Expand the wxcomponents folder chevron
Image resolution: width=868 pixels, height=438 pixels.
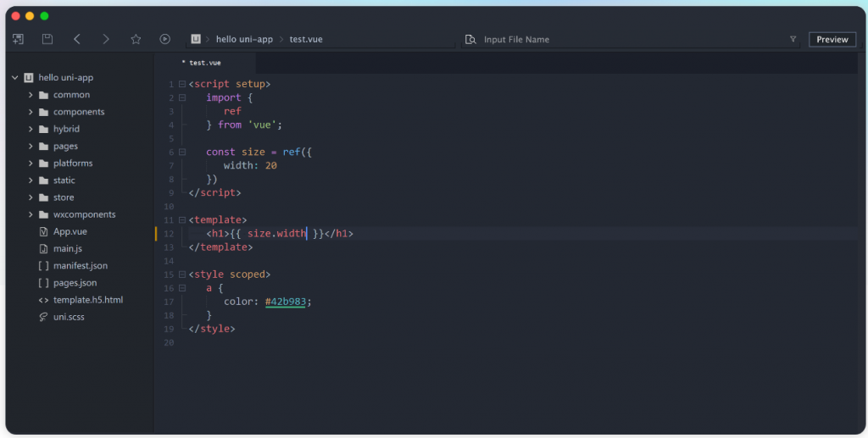pyautogui.click(x=31, y=214)
